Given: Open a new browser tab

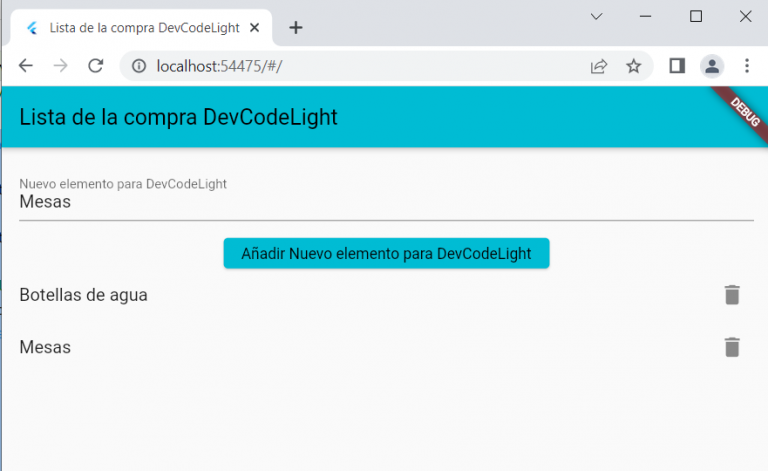Looking at the screenshot, I should click(x=295, y=27).
